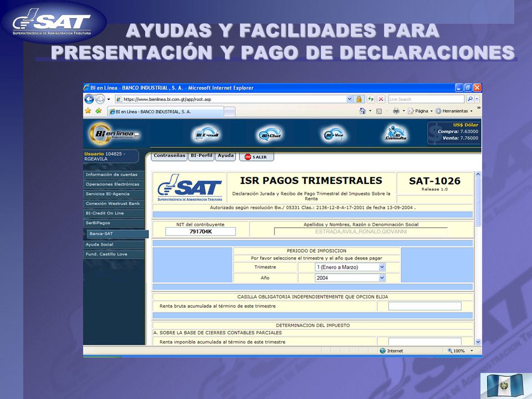This screenshot has height=399, width=532.
Task: Click the NIT del contribuyente field
Action: click(x=201, y=232)
